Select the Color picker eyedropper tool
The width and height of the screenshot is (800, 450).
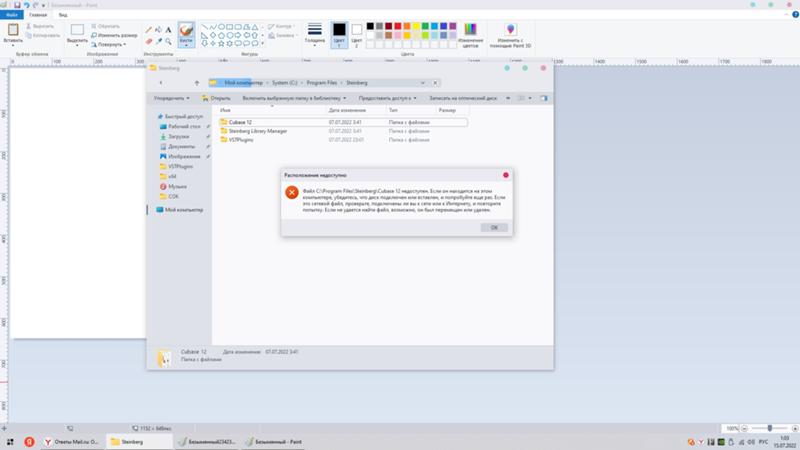coord(158,41)
